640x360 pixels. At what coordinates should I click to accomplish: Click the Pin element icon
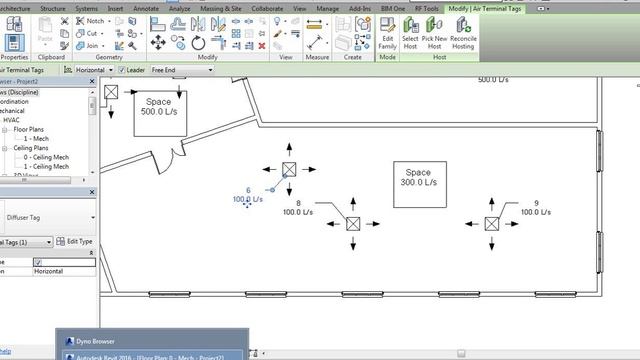point(262,33)
